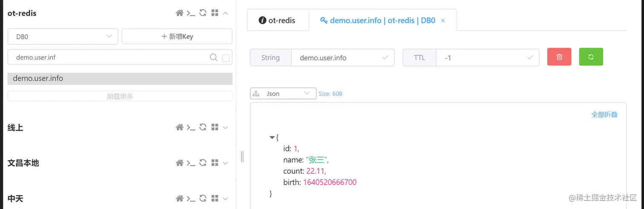Screen dimensions: 644x209
Task: Switch to the ot-redis info tab
Action: pos(278,20)
